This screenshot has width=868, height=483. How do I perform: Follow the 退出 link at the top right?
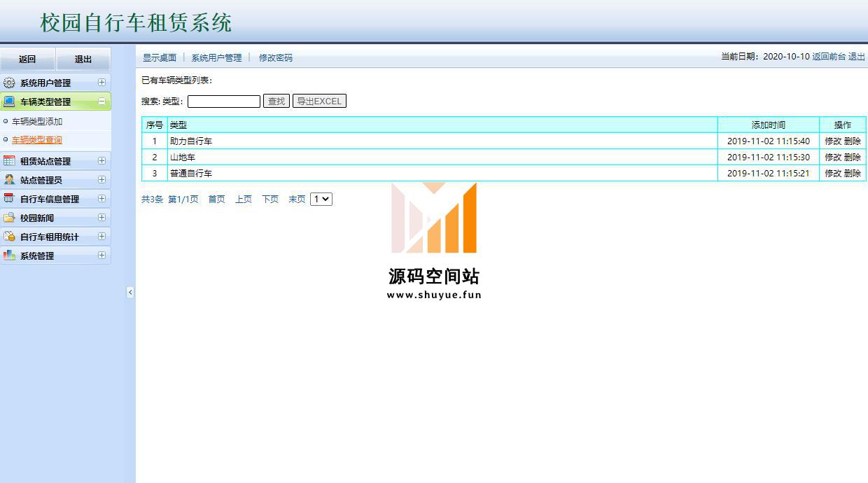(857, 56)
